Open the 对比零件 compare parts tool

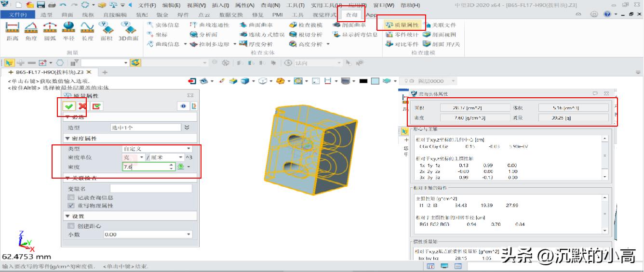tap(403, 44)
